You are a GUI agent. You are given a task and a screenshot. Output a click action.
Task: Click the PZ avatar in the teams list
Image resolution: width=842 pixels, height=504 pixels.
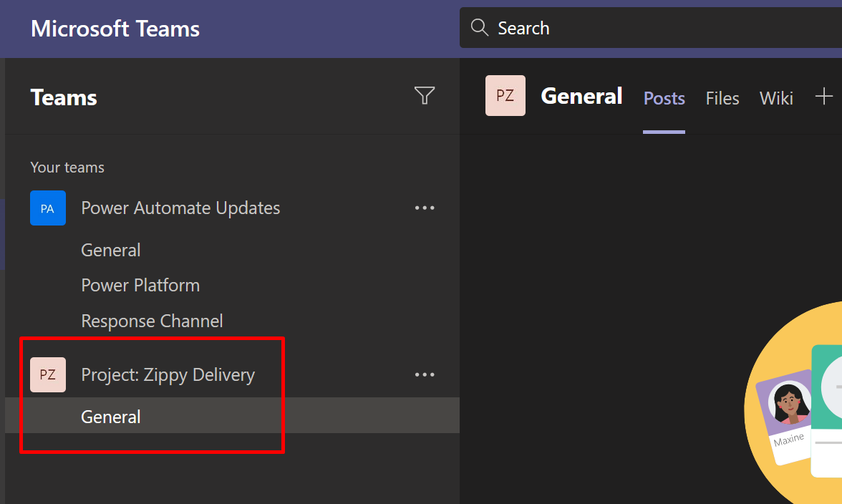click(x=48, y=375)
